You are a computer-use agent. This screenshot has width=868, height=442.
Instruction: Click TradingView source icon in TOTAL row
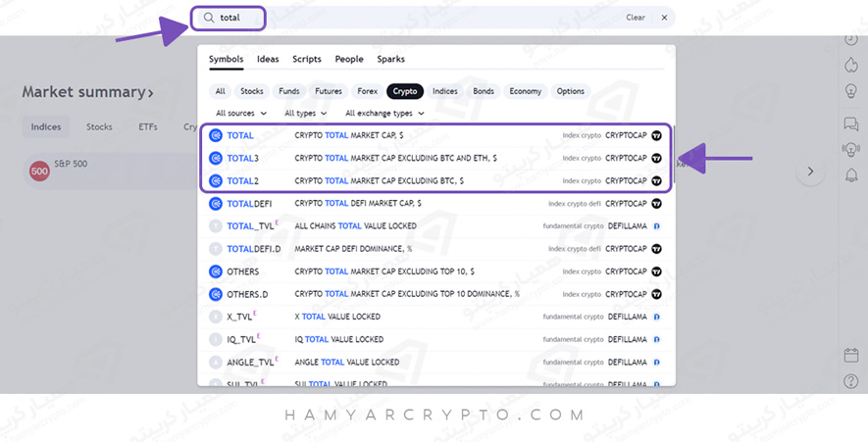[656, 135]
